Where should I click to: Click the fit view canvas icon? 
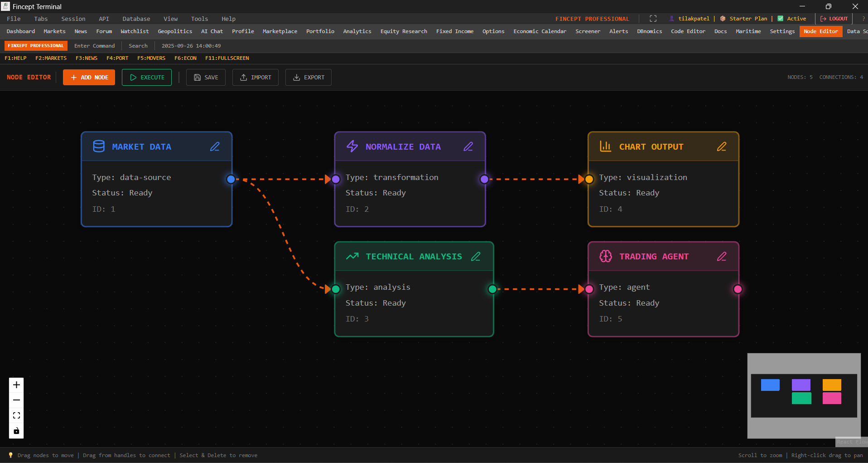(16, 415)
